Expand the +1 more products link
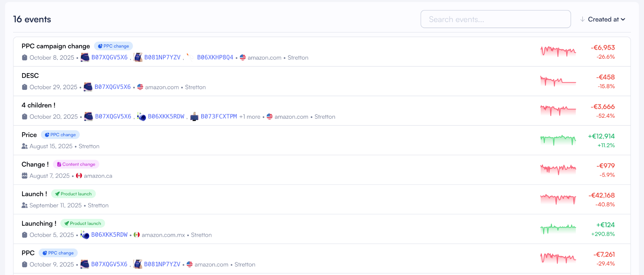The image size is (644, 275). click(x=250, y=117)
